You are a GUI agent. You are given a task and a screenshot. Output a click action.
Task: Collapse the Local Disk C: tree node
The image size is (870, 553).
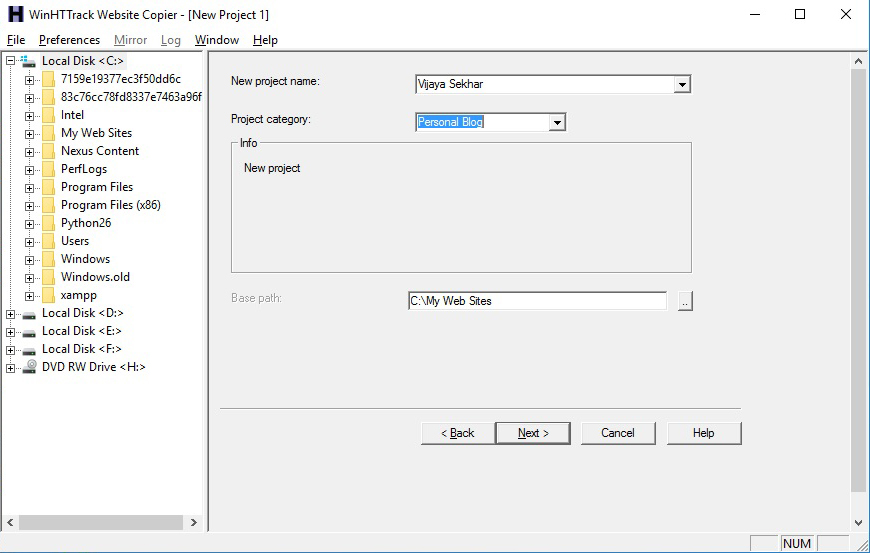tap(11, 61)
